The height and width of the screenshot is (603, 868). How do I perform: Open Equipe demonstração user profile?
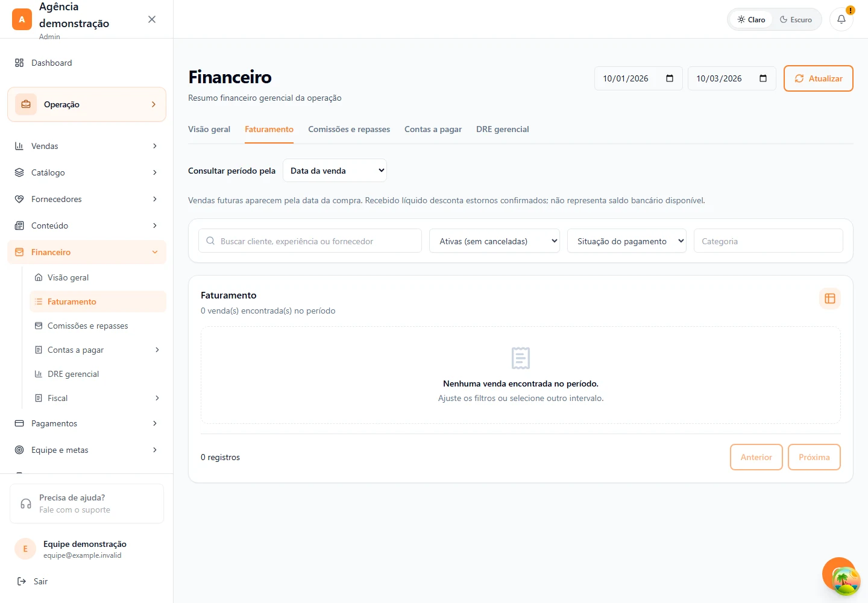click(87, 549)
